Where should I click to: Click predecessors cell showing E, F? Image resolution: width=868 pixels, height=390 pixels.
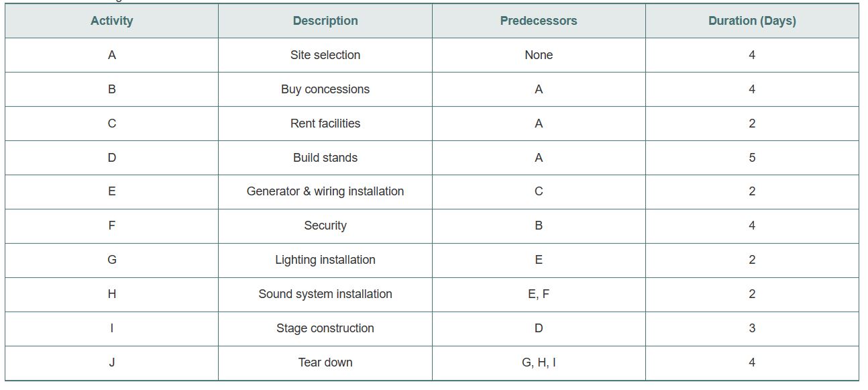tap(539, 294)
